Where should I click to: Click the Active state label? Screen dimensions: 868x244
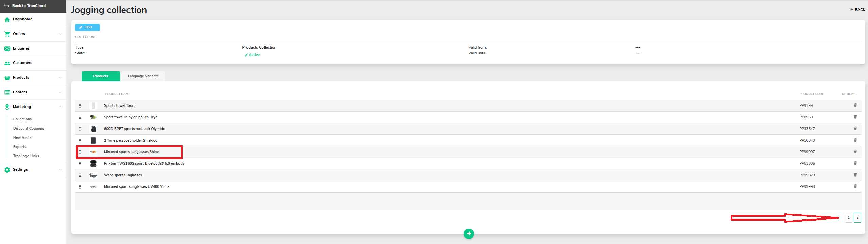click(x=252, y=55)
